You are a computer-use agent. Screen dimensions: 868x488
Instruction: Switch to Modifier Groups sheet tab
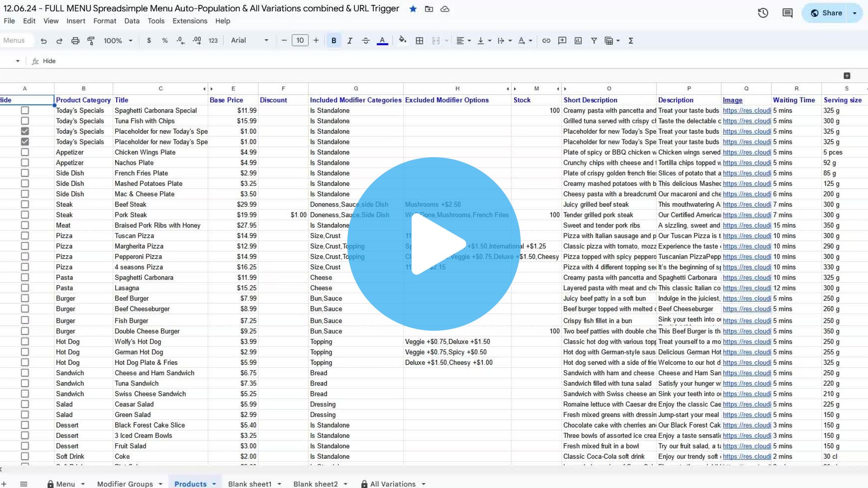click(125, 484)
